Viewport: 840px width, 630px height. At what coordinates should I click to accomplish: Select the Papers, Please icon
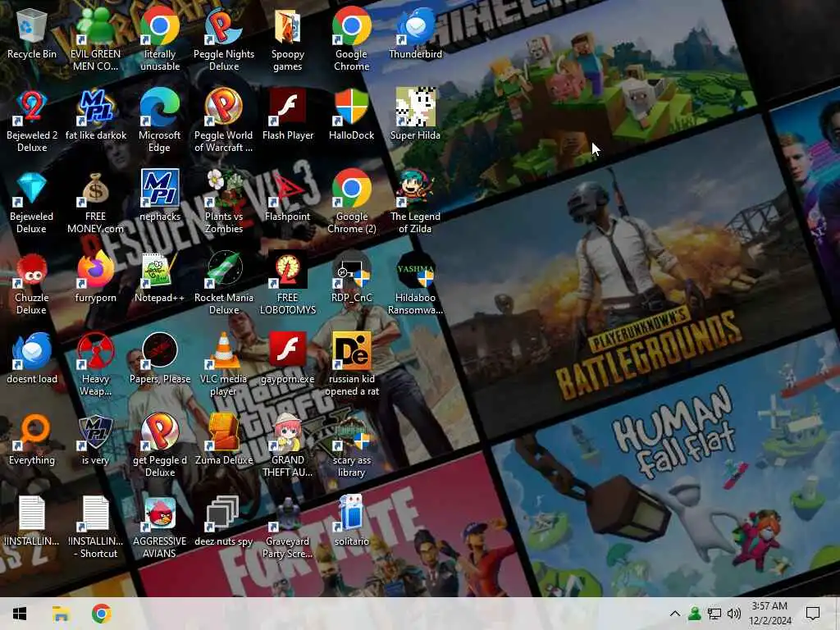click(160, 351)
